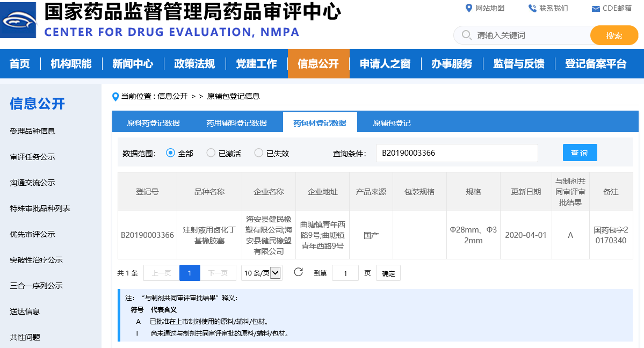
Task: Click the 确定 page jump button
Action: coord(388,273)
